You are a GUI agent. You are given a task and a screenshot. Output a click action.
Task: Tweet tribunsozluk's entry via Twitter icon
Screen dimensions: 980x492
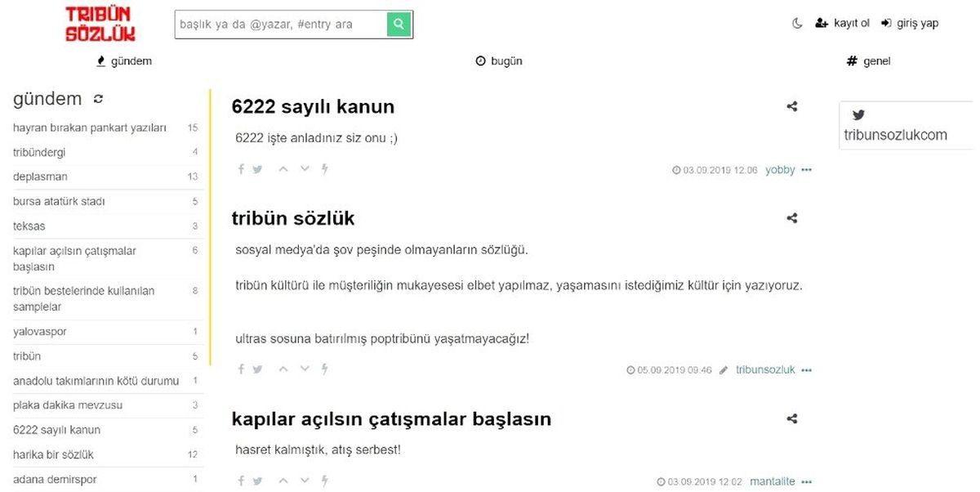(257, 369)
